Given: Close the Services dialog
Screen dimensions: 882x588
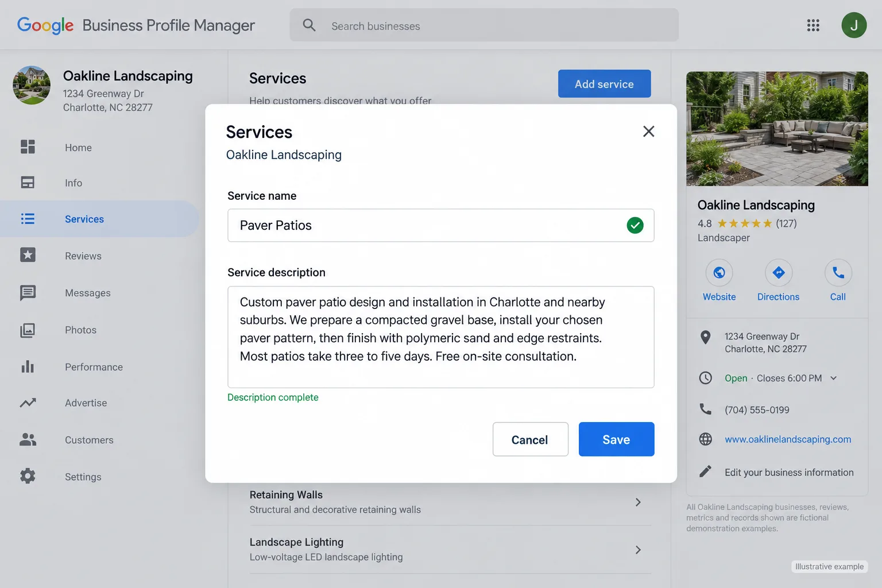Looking at the screenshot, I should point(649,131).
